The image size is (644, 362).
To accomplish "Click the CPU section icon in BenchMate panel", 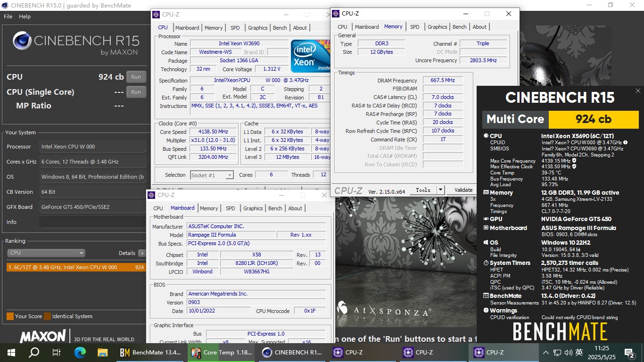I will tap(486, 136).
